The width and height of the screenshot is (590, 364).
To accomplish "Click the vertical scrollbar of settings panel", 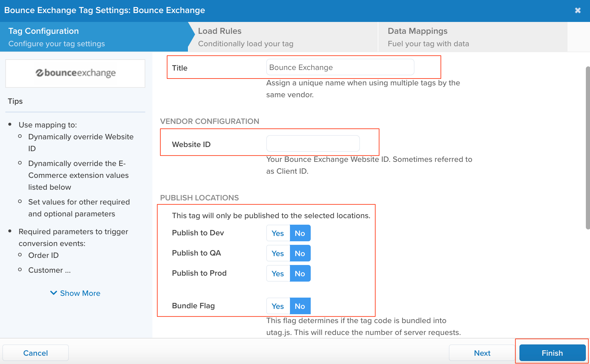I will tap(588, 148).
